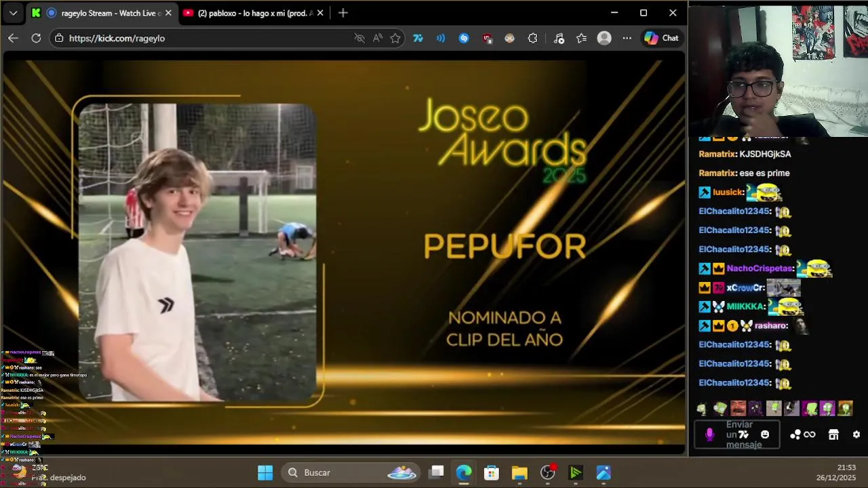The height and width of the screenshot is (488, 868).
Task: Add this page to favorites star
Action: point(395,38)
